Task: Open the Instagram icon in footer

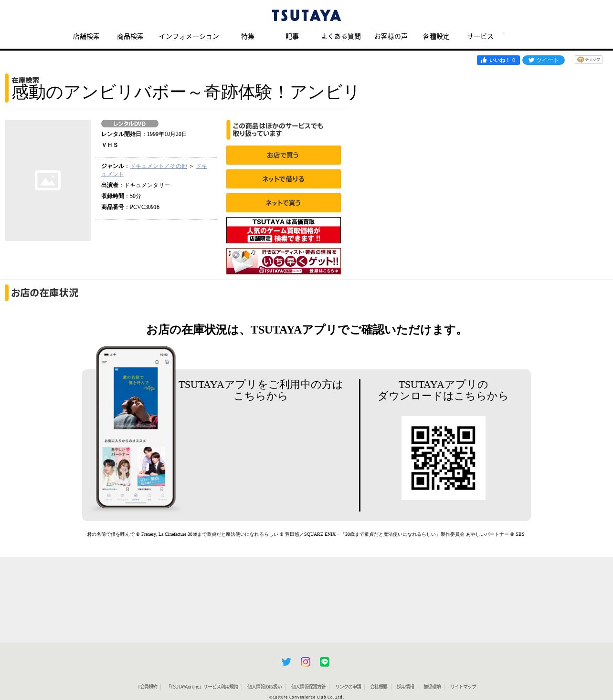Action: point(306,662)
